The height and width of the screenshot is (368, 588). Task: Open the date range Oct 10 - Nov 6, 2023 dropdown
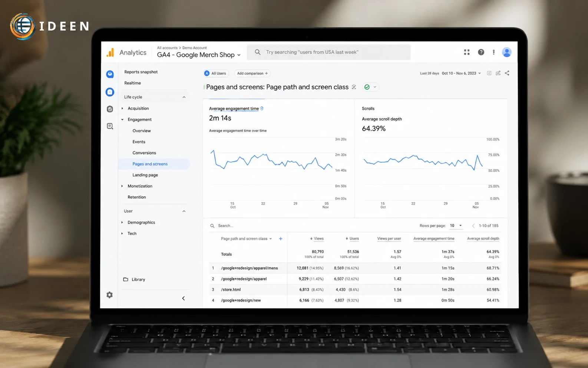tap(461, 73)
